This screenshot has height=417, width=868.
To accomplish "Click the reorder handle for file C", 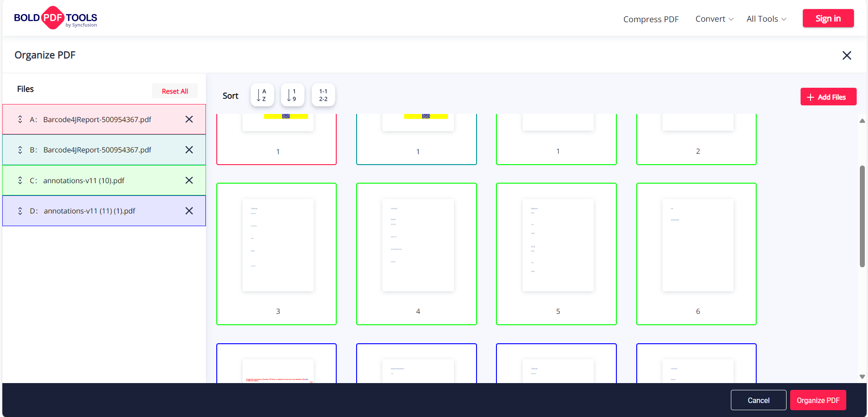I will pos(20,180).
